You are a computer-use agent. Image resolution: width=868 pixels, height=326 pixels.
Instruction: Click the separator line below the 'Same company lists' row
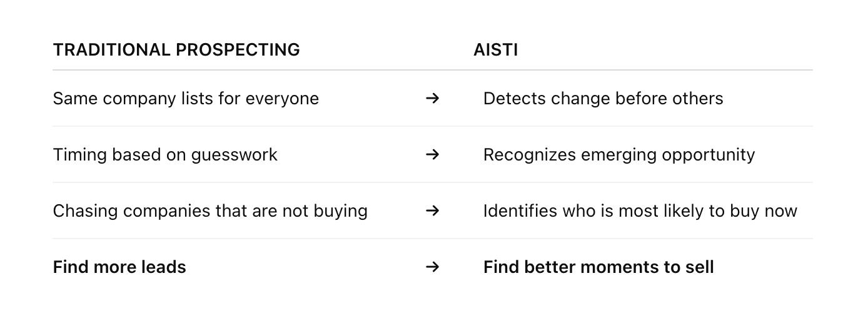[x=433, y=126]
